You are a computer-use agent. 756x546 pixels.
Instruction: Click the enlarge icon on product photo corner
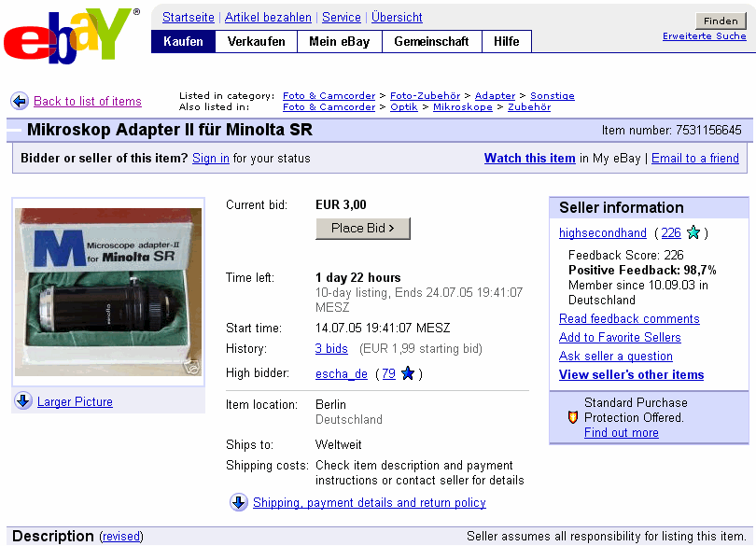coord(193,368)
